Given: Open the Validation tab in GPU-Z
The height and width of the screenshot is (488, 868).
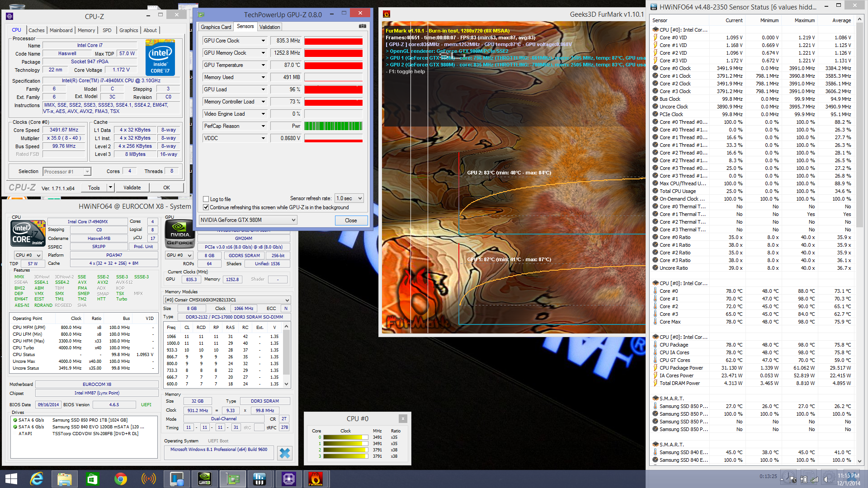Looking at the screenshot, I should (x=270, y=27).
